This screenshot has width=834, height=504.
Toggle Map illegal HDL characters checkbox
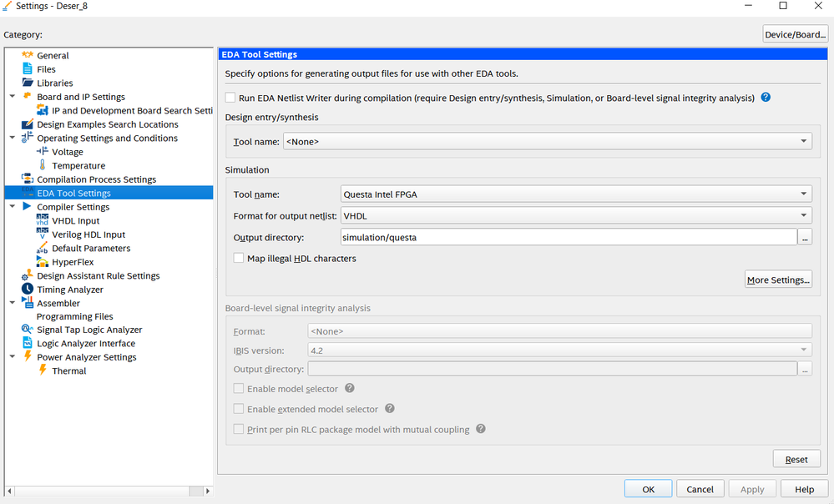239,259
